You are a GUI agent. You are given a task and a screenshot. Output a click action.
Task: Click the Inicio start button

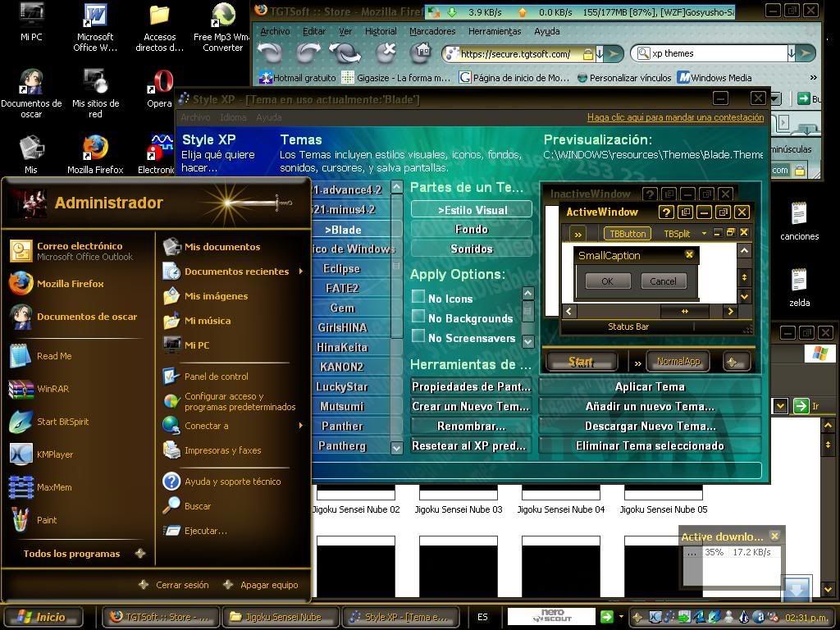coord(43,617)
